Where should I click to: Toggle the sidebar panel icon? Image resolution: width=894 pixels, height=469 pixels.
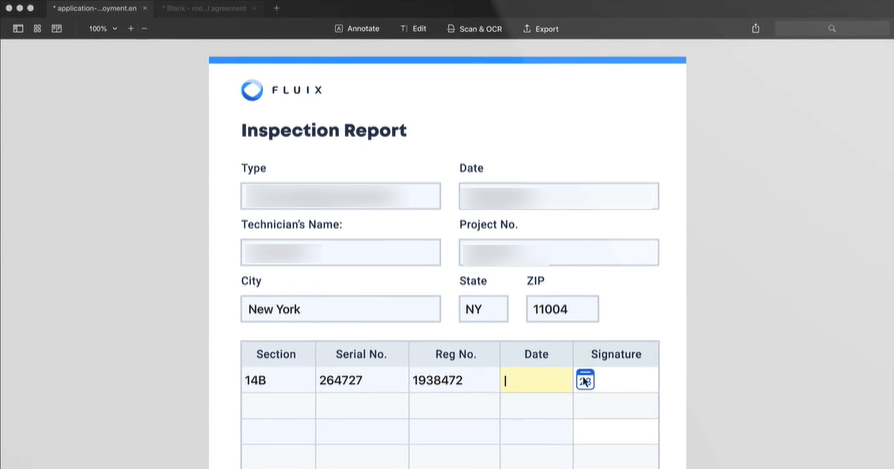pyautogui.click(x=18, y=28)
